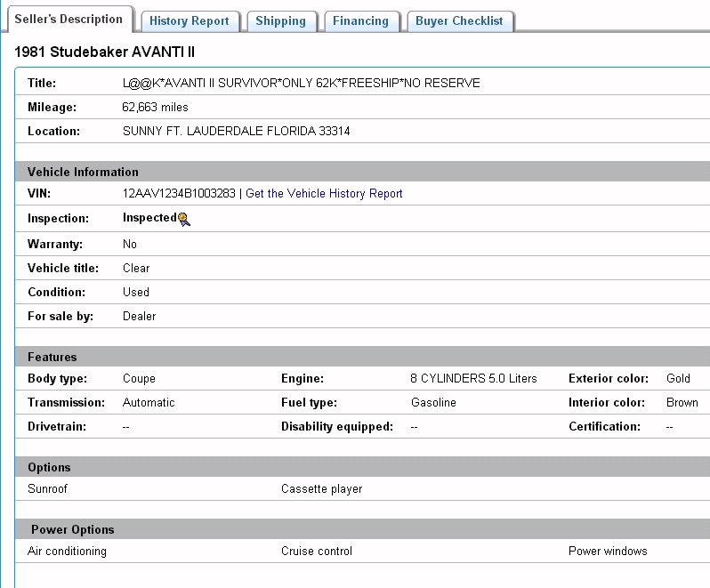Click the listing title text L@@K*AVANTI II SURVIVOR
The image size is (710, 588).
301,84
